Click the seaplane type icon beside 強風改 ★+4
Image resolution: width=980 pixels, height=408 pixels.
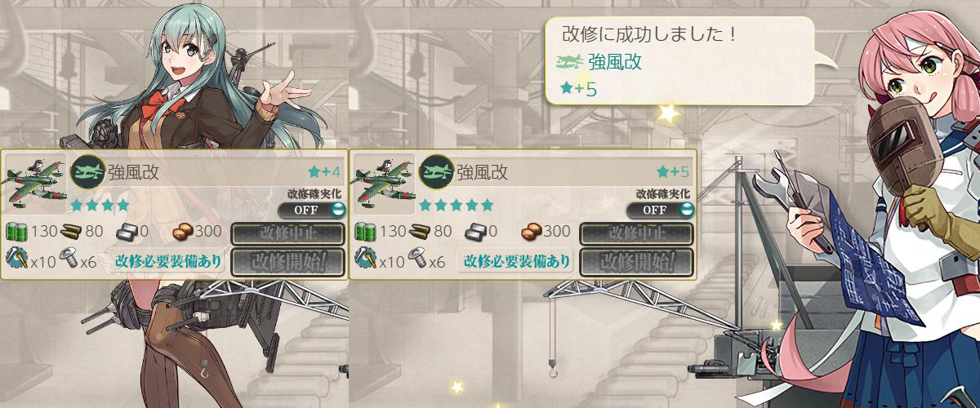(x=87, y=171)
